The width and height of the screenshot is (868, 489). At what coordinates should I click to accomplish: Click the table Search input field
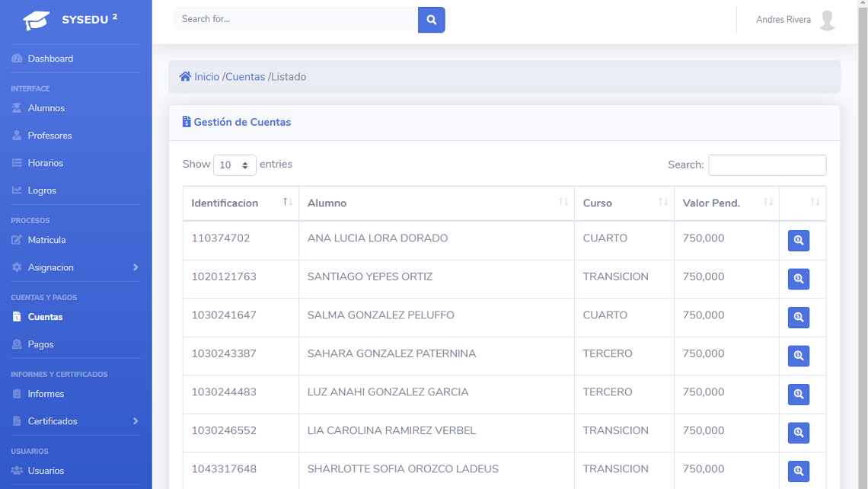(x=767, y=165)
